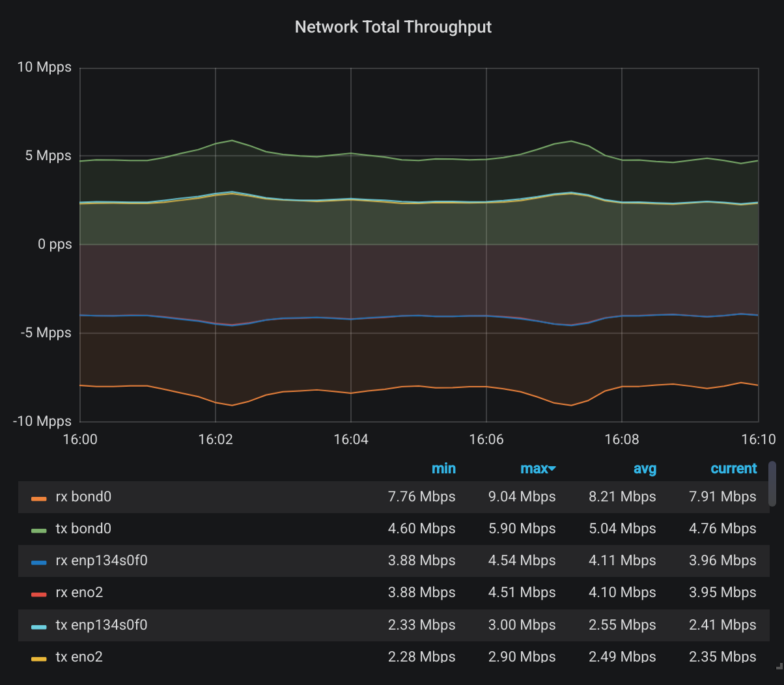
Task: Toggle the rx bond0 series label
Action: coord(83,497)
